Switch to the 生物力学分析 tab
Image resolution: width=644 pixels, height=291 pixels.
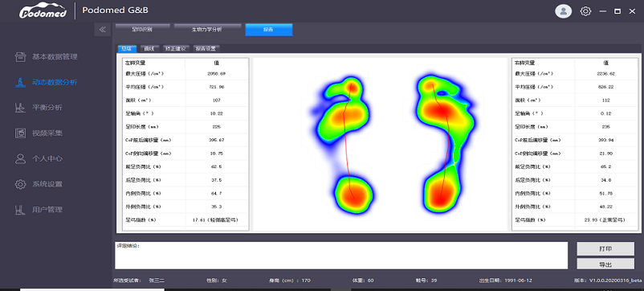pyautogui.click(x=207, y=30)
